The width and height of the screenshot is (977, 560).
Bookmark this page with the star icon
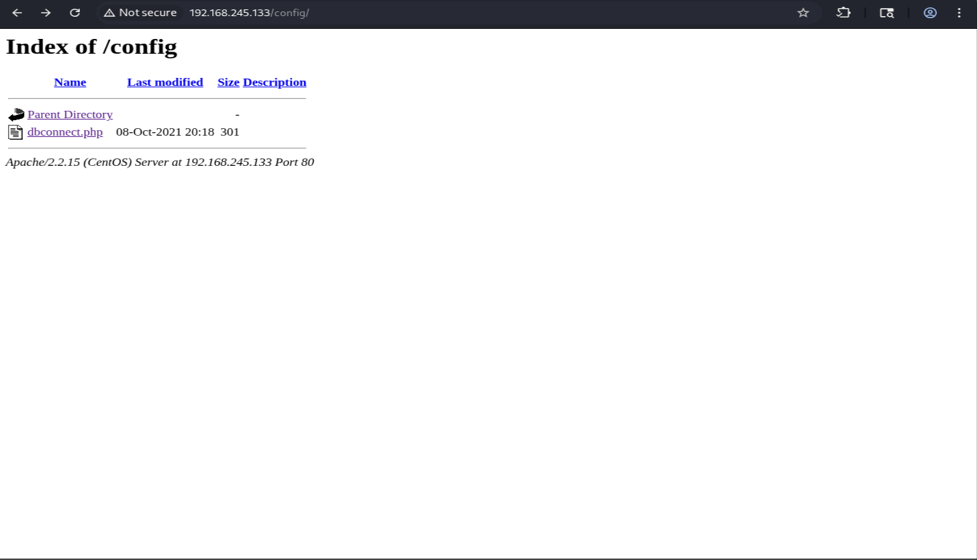(x=803, y=13)
